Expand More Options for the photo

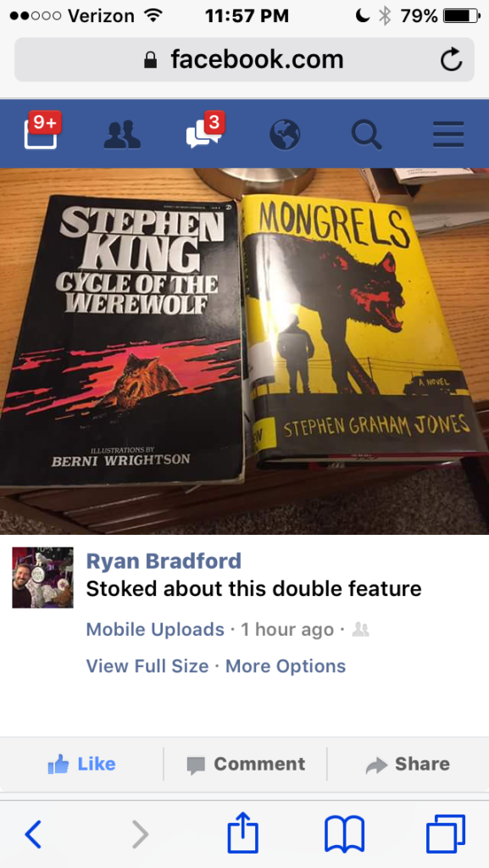click(x=286, y=665)
